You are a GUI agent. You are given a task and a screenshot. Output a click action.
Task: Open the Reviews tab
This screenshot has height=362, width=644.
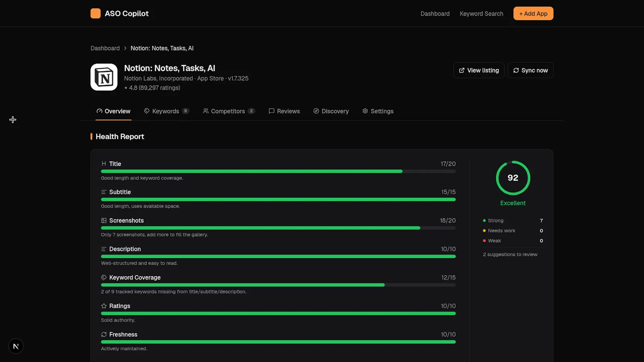coord(284,111)
